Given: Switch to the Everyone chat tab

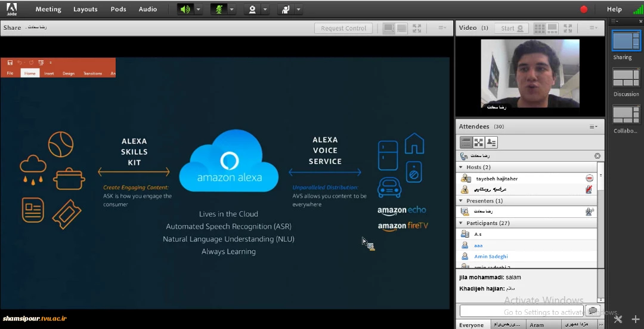Looking at the screenshot, I should click(472, 324).
